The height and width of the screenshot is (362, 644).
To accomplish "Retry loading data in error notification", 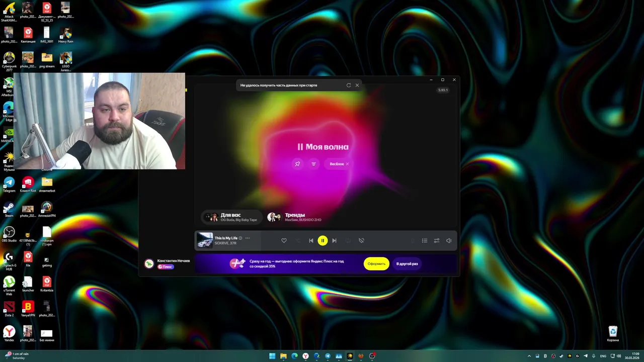I will coord(349,85).
